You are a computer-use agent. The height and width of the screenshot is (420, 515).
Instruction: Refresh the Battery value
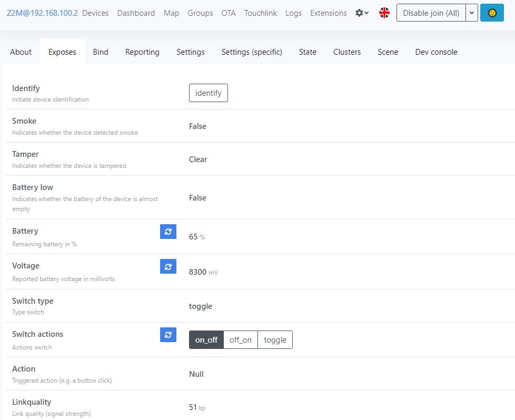pyautogui.click(x=168, y=232)
